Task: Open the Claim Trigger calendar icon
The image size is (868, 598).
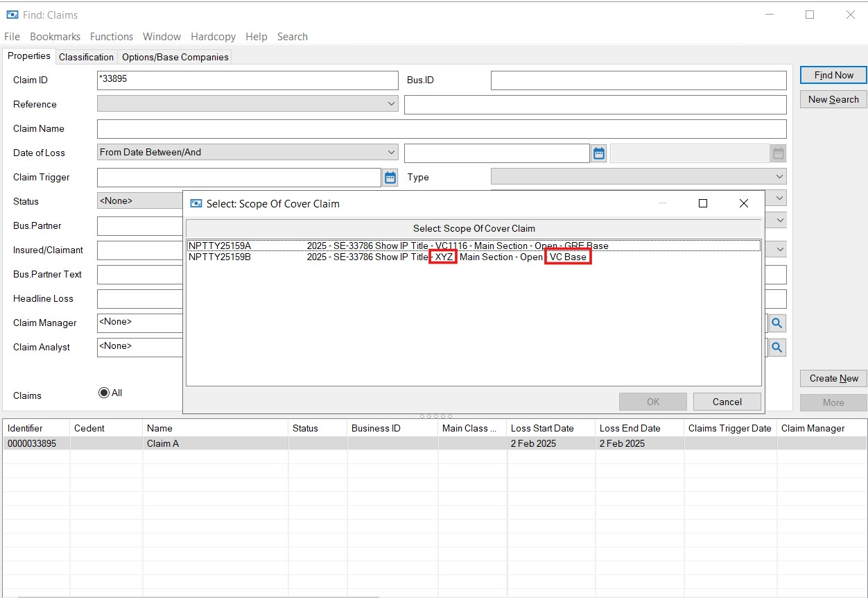Action: pyautogui.click(x=390, y=178)
